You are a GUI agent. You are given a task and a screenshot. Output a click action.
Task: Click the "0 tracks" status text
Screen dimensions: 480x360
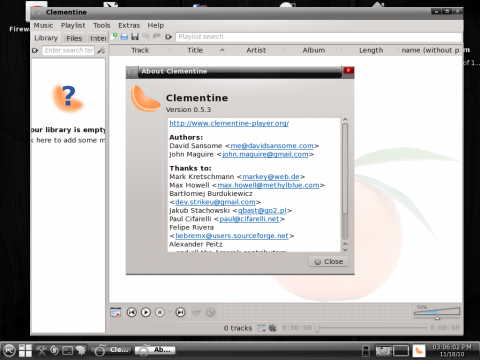pos(238,328)
